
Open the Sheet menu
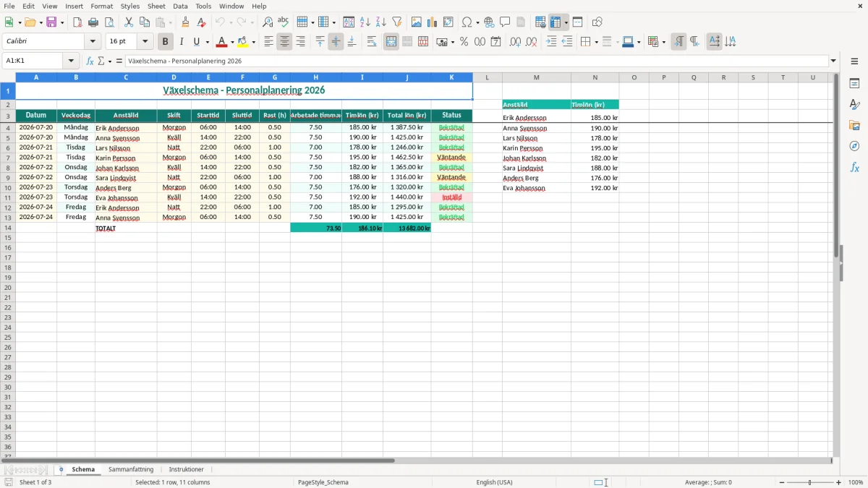[x=156, y=6]
